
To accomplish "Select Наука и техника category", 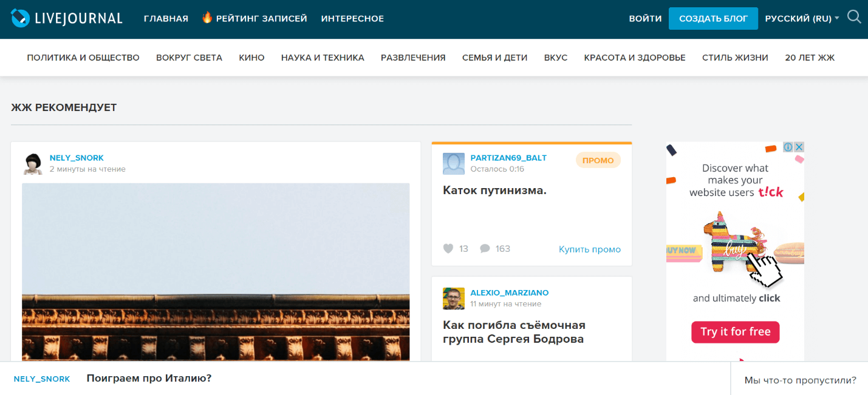I will tap(323, 58).
